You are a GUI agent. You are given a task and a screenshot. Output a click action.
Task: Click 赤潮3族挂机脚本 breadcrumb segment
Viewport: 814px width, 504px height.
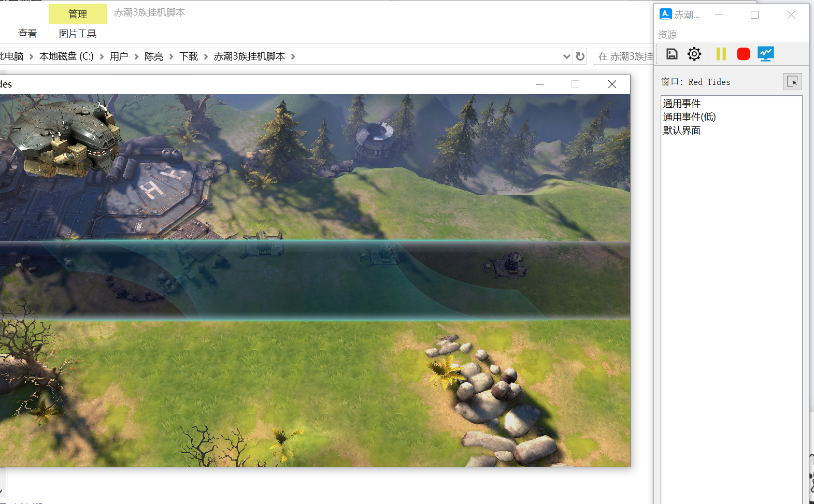pos(249,56)
